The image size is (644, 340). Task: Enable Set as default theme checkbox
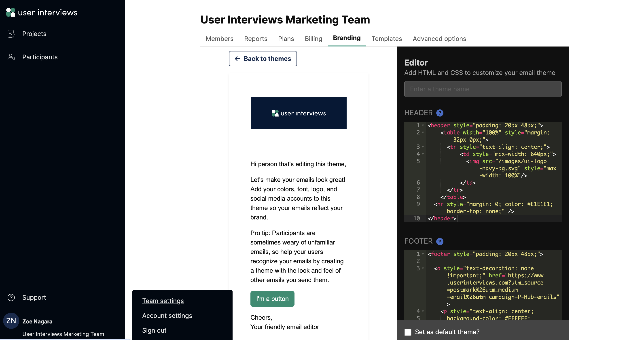408,332
